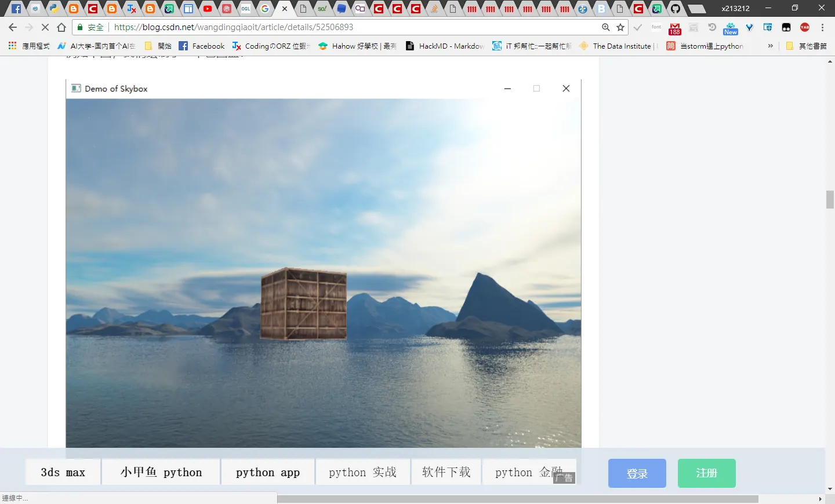835x504 pixels.
Task: Expand the hidden bookmarks chevron
Action: point(770,46)
